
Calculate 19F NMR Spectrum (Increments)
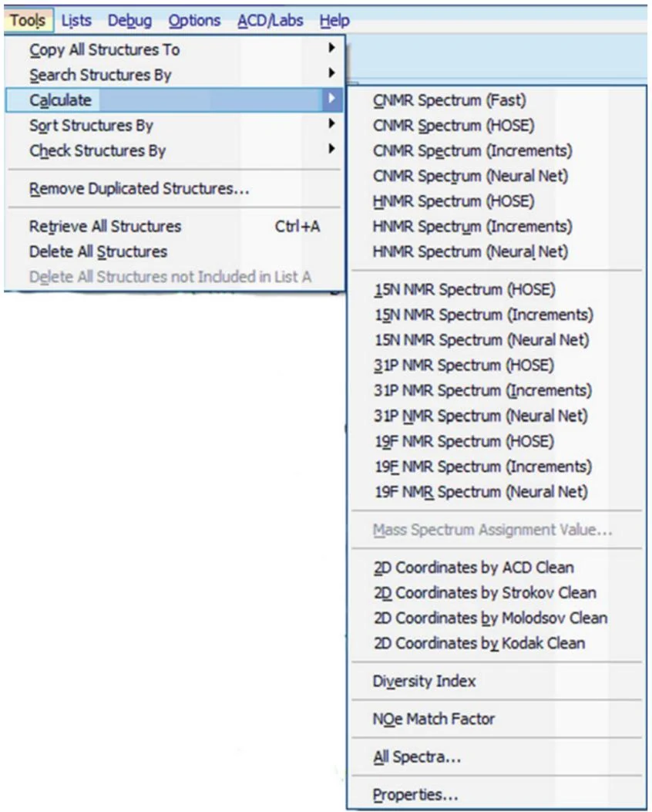[497, 467]
